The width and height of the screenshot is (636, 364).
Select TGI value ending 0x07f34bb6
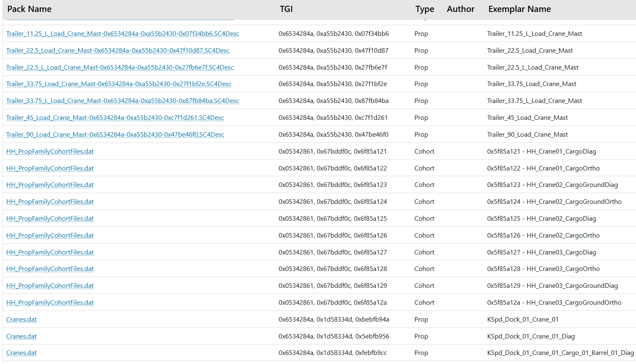333,34
